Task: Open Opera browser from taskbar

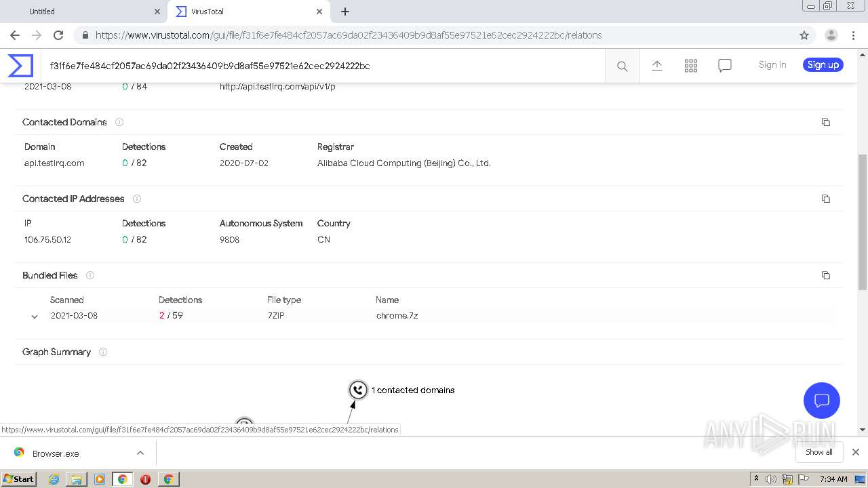Action: pos(145,479)
